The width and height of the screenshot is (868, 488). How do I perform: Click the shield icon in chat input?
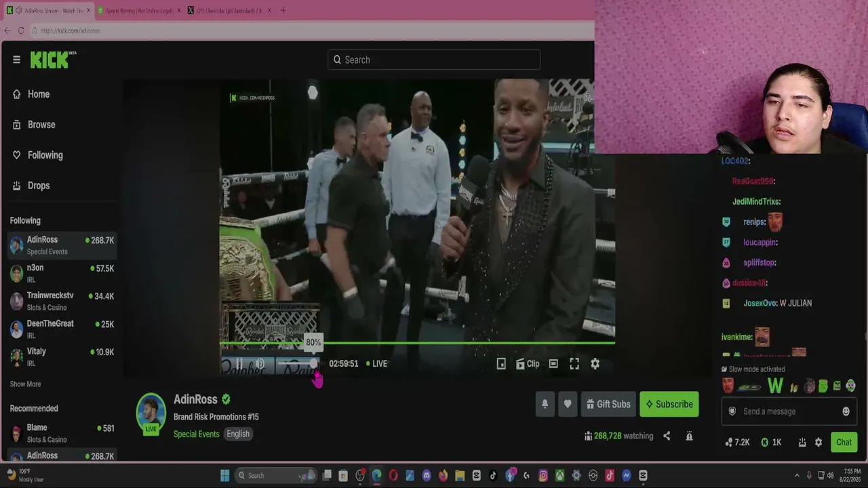point(732,411)
